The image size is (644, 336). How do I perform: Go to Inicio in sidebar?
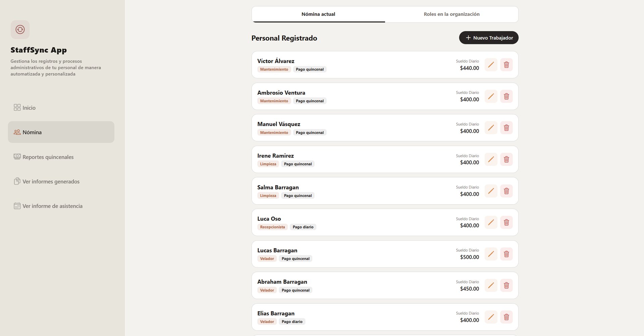tap(29, 108)
